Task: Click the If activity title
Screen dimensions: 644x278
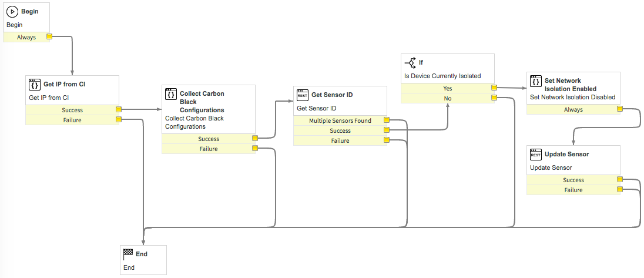Action: pos(421,62)
